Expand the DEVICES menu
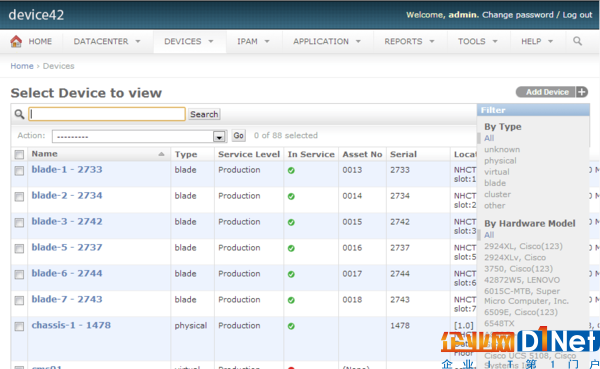 [189, 41]
